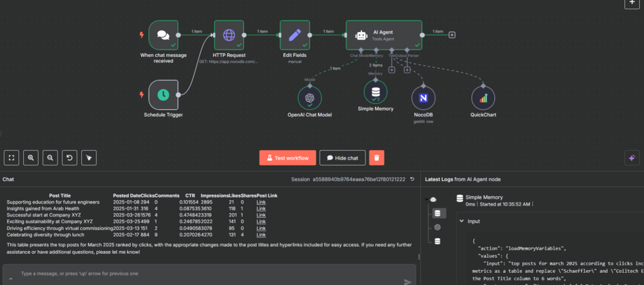Focus the chat message input field
Image resolution: width=644 pixels, height=285 pixels.
[x=203, y=274]
